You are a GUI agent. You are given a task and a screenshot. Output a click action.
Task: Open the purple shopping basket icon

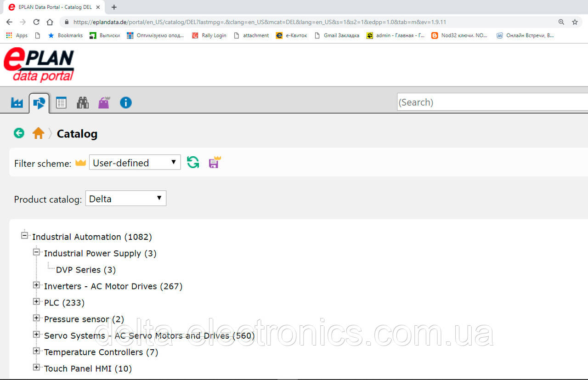pyautogui.click(x=104, y=102)
